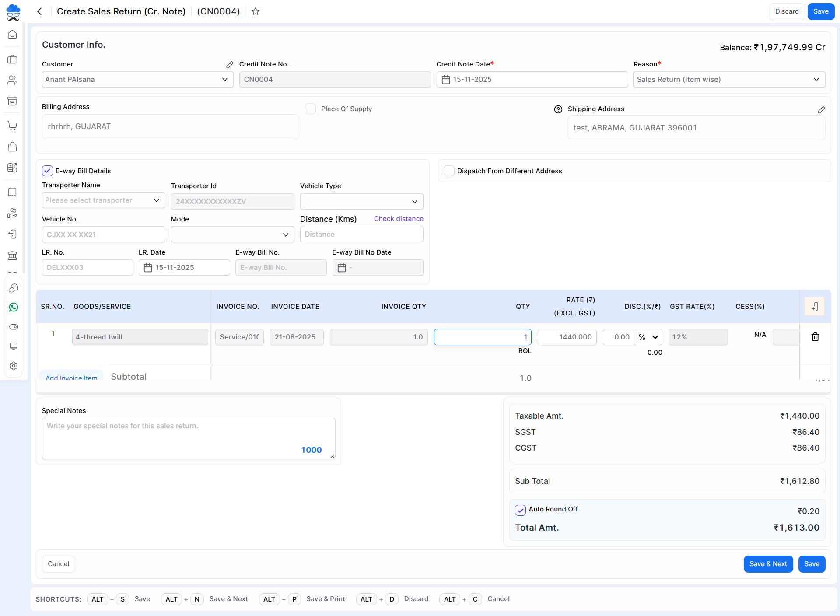Toggle the Auto Round Off checkbox
Screen dimensions: 840x616
click(520, 510)
